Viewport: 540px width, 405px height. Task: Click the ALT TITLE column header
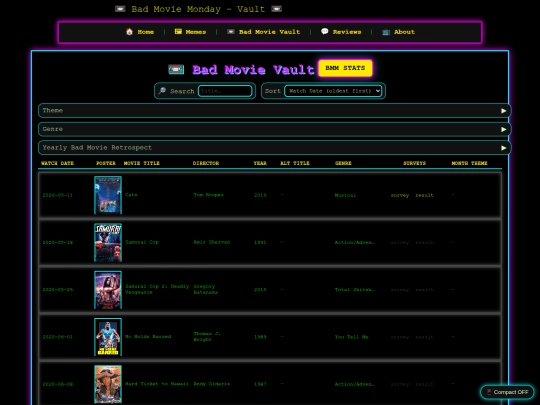click(x=295, y=163)
